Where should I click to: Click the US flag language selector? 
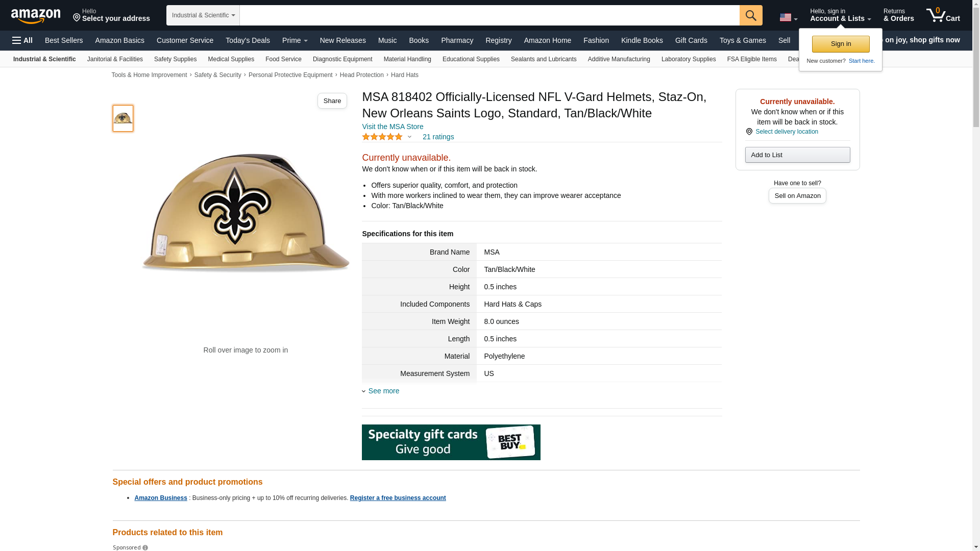click(x=788, y=17)
